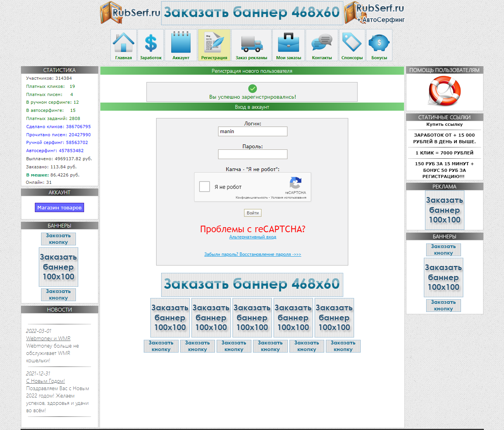
Task: Click the Выплачено: 4969137.82 руб. text
Action: (x=59, y=159)
